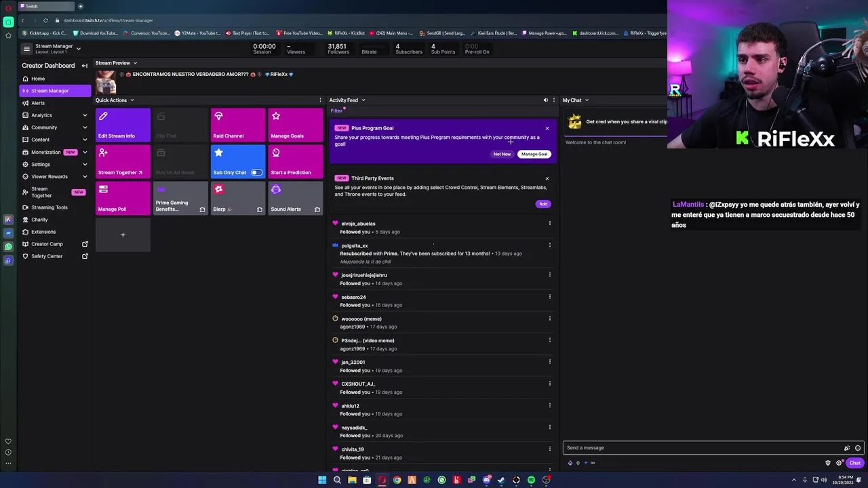Open the Windows Start menu

[x=322, y=480]
